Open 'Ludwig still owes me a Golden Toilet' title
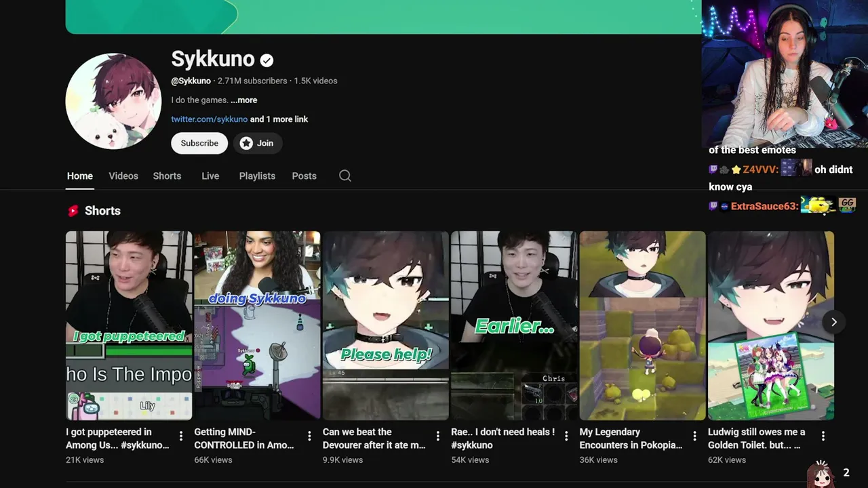Image resolution: width=868 pixels, height=488 pixels. (757, 439)
